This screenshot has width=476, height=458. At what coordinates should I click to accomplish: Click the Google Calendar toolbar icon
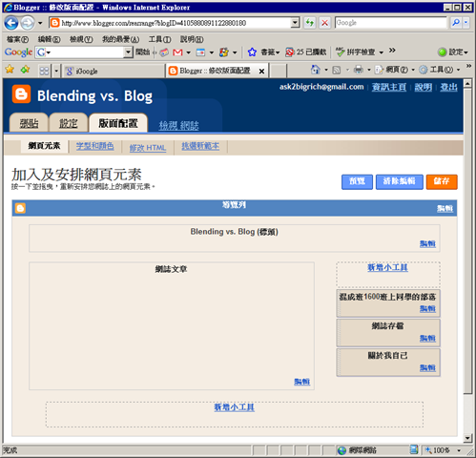(x=200, y=52)
